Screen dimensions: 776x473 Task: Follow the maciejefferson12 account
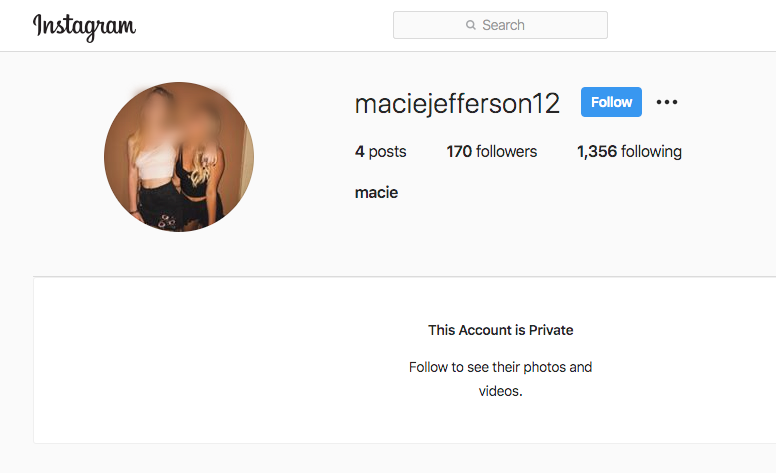(611, 102)
